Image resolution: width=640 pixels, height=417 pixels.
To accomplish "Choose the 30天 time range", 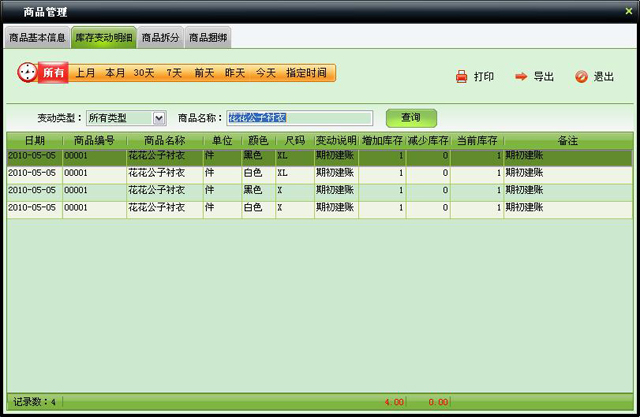I will (x=145, y=73).
